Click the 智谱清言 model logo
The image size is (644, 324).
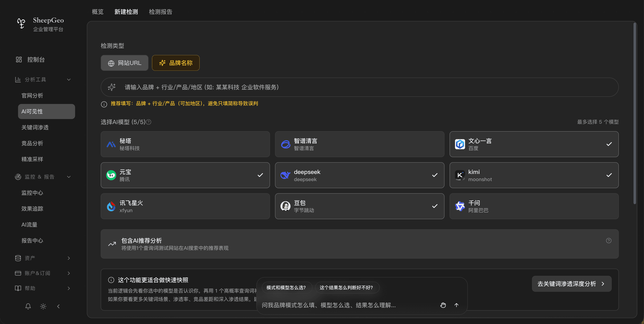tap(285, 144)
